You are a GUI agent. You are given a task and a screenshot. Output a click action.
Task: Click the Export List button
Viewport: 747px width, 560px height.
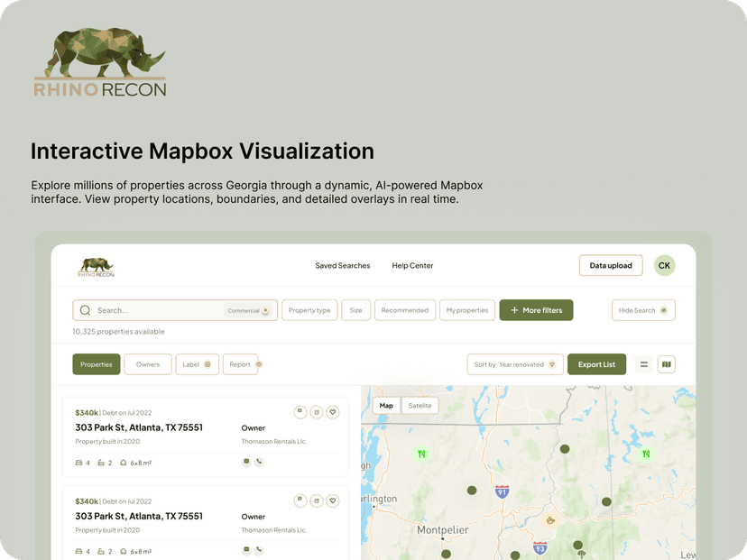[x=596, y=363]
